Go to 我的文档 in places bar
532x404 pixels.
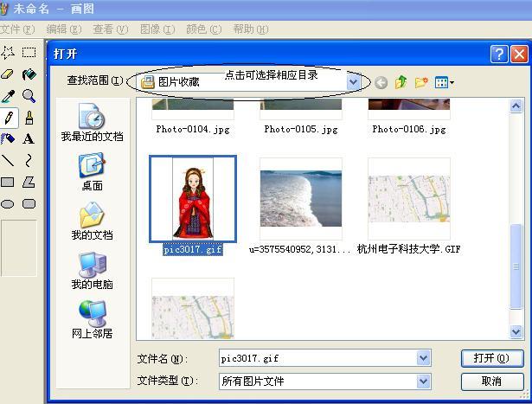[x=92, y=222]
